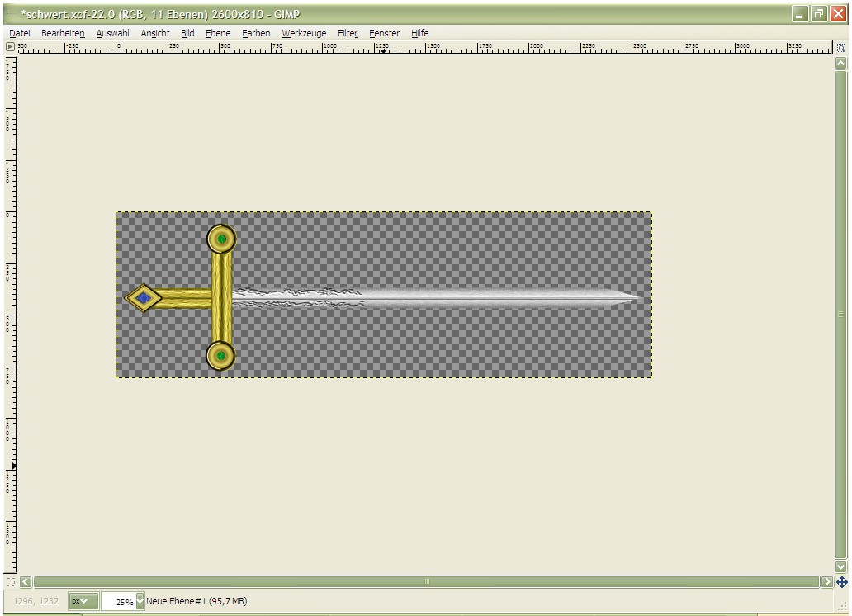Viewport: 852px width, 616px height.
Task: Click the horizontal scrollbar thumb
Action: (426, 582)
